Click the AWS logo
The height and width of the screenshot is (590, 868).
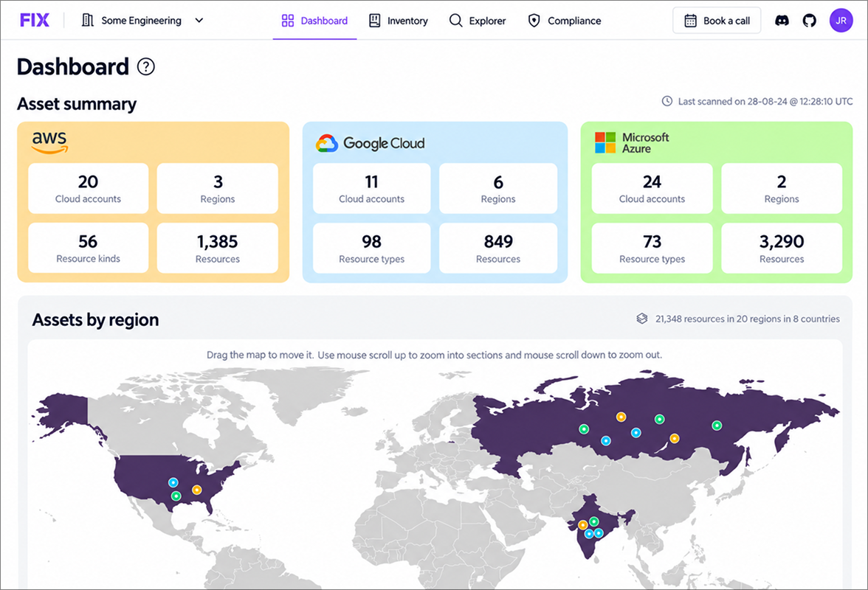pos(50,142)
